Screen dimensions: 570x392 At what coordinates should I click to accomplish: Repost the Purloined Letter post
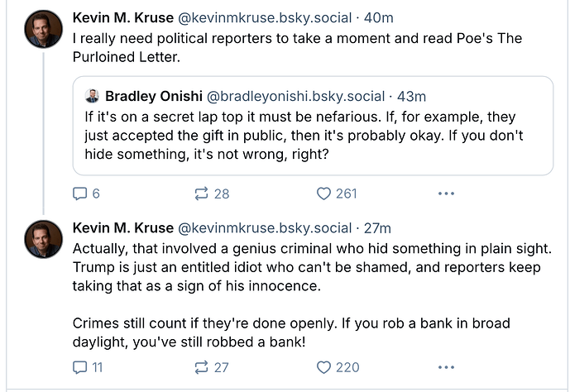coord(212,194)
